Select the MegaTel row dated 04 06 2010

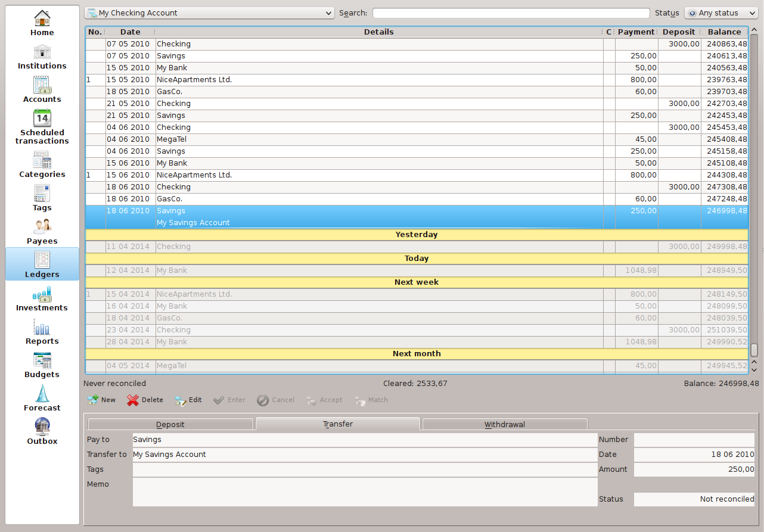coord(417,139)
